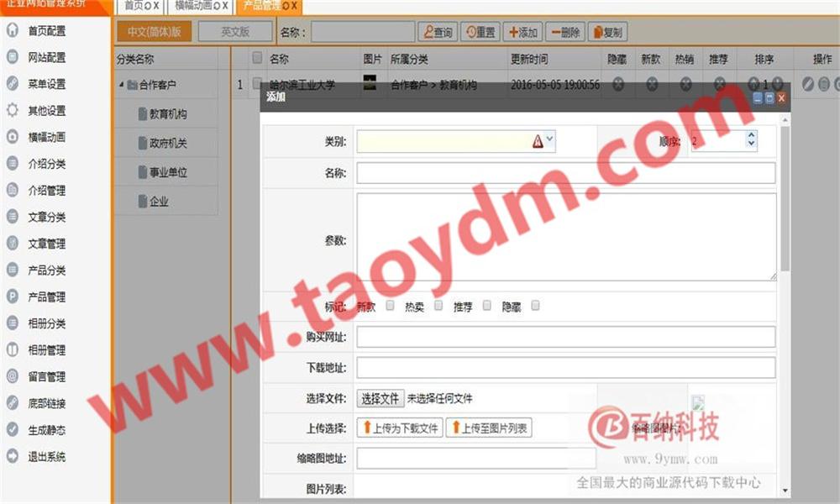Click the 介绍管理 sidebar icon
The image size is (840, 504).
[13, 190]
